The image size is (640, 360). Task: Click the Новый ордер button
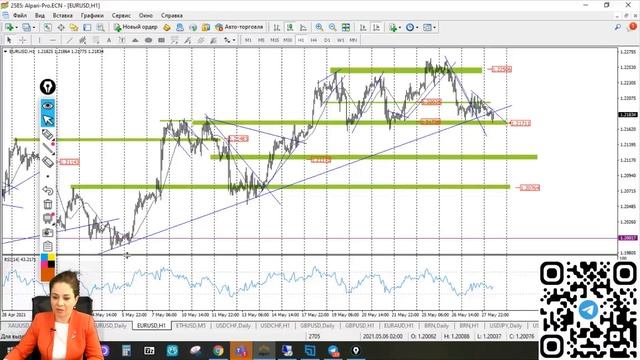pos(136,27)
